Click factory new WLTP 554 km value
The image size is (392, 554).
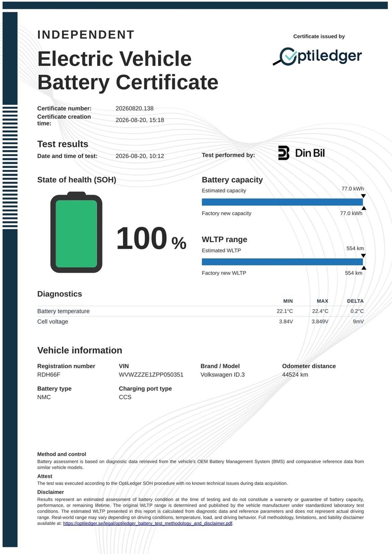[x=354, y=273]
